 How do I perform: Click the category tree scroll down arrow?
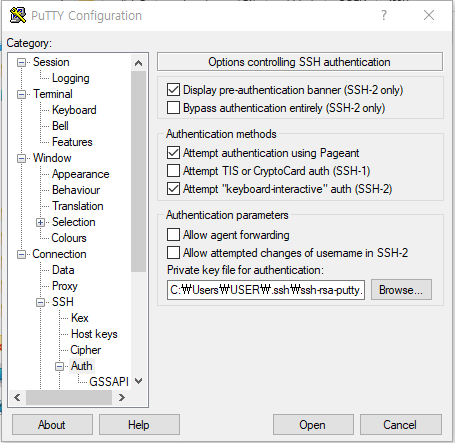click(x=139, y=381)
